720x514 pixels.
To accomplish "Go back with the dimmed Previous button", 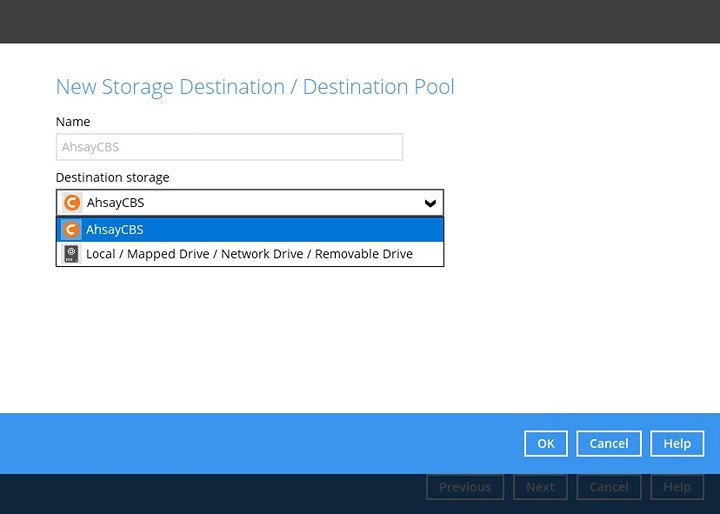I will (465, 487).
